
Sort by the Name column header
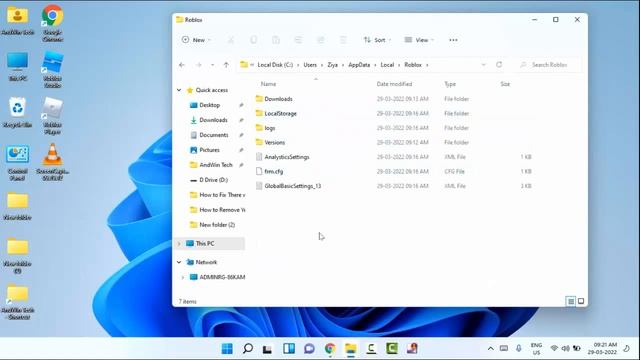(x=268, y=84)
